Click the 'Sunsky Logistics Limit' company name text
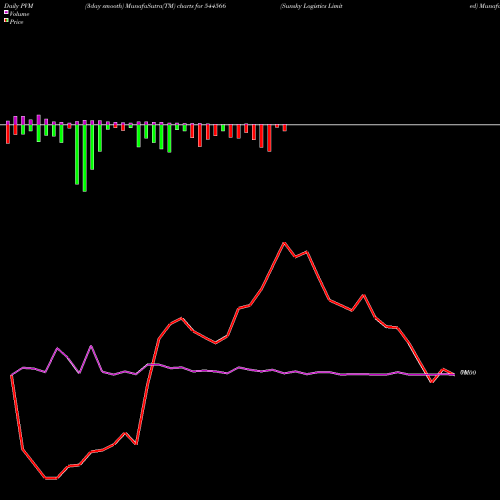The height and width of the screenshot is (500, 500). coord(311,6)
